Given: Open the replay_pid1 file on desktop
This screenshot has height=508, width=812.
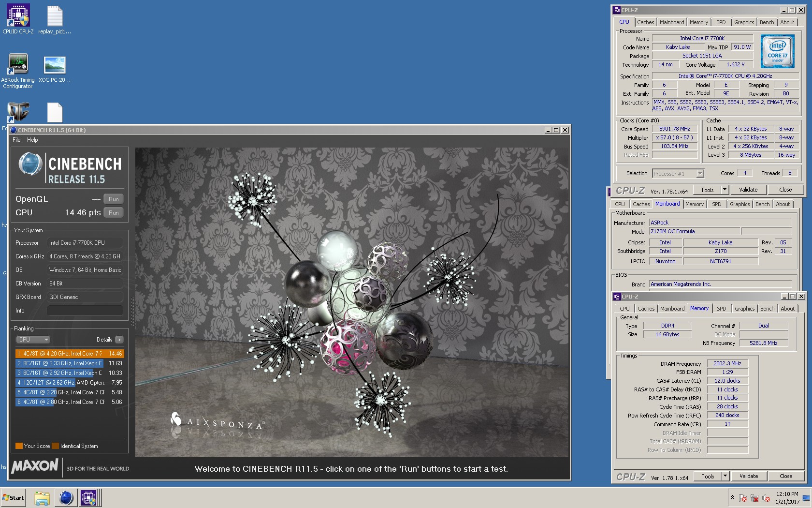Looking at the screenshot, I should click(x=55, y=19).
